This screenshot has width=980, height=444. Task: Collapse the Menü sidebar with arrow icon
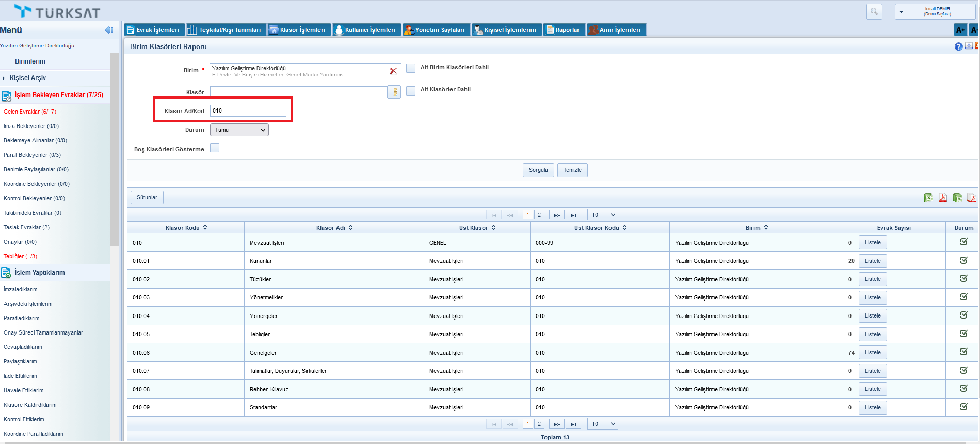click(109, 30)
